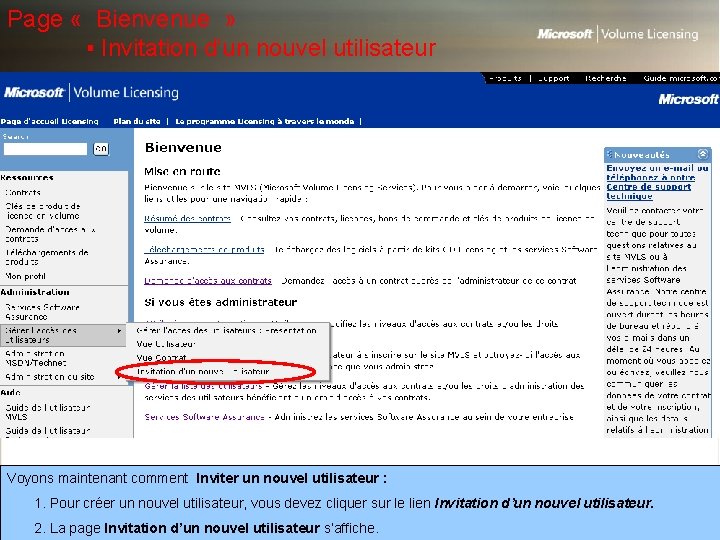Choose Gérer l'accès des utilisateurs : Présentation
The height and width of the screenshot is (540, 720).
pyautogui.click(x=226, y=330)
